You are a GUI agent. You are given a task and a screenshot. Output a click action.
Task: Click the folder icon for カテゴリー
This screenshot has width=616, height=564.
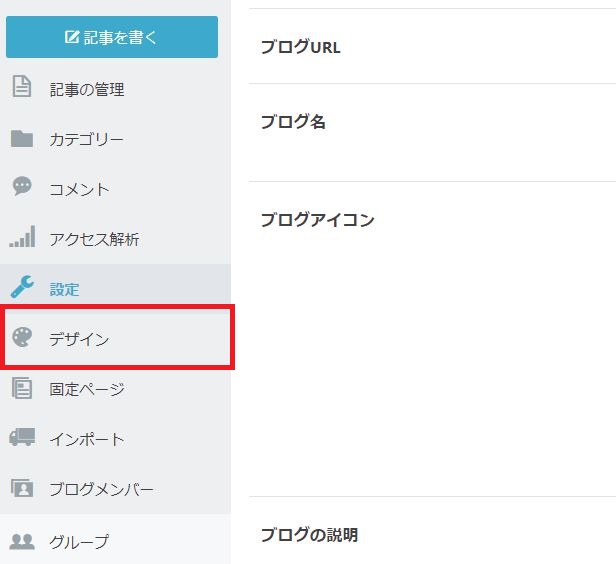(x=22, y=139)
